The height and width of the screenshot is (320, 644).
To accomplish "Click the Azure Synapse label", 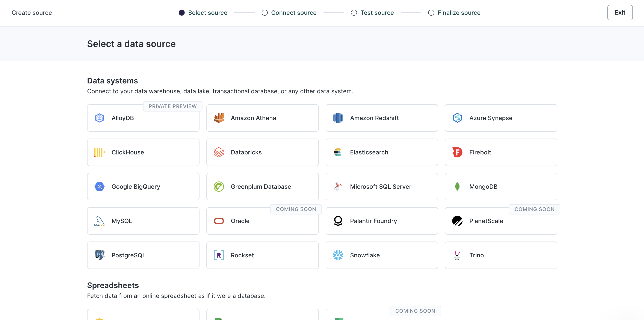I will coord(491,118).
